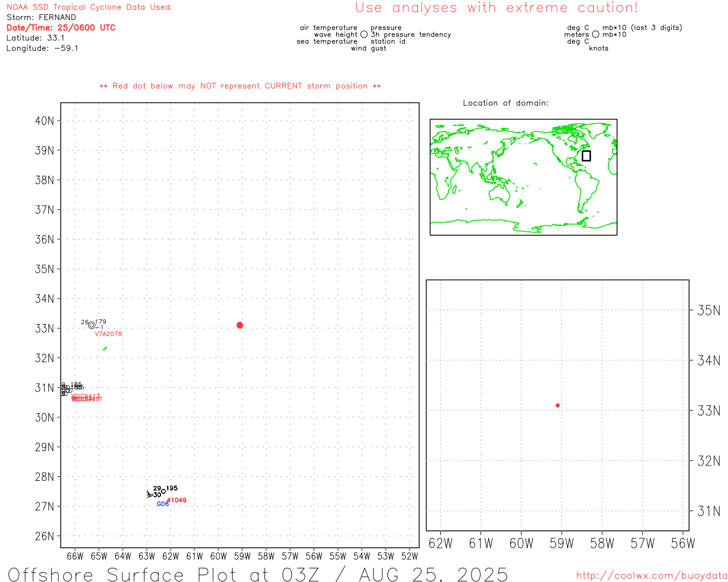Click the units legend circle beside 'meters'
The width and height of the screenshot is (728, 582).
click(x=595, y=35)
